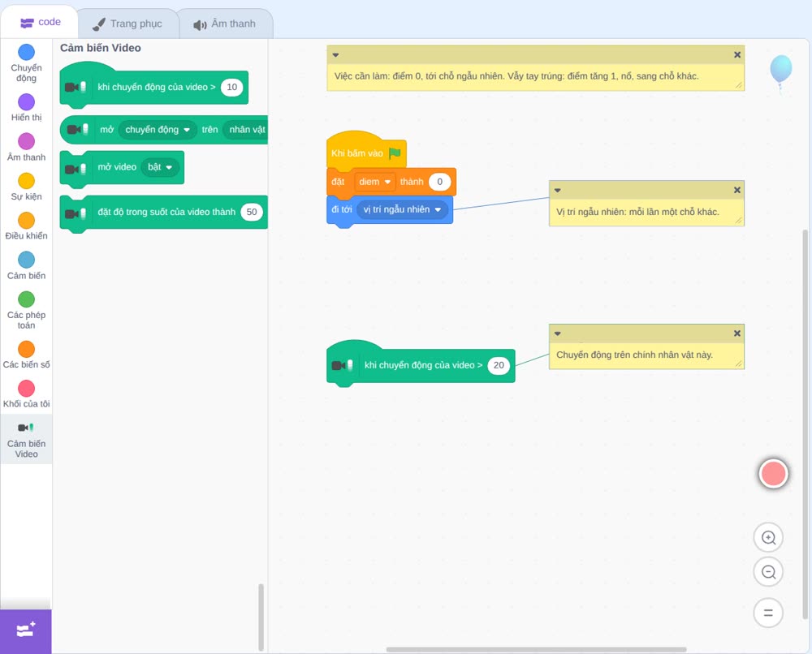Screen dimensions: 812x654
Task: Collapse the top Việc cần làm comment
Action: click(335, 55)
